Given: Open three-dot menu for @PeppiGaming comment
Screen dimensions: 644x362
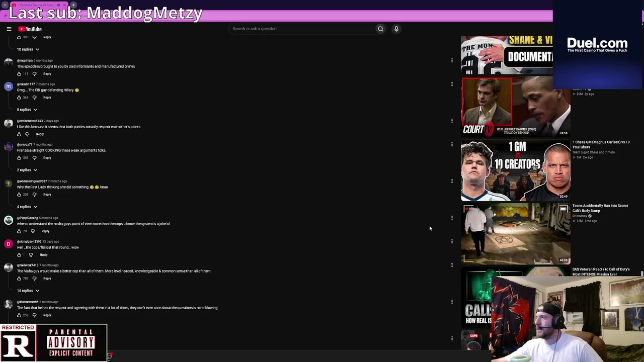Looking at the screenshot, I should (452, 218).
